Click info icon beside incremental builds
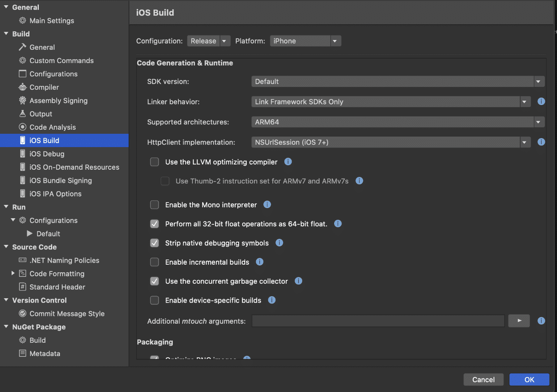 click(260, 262)
